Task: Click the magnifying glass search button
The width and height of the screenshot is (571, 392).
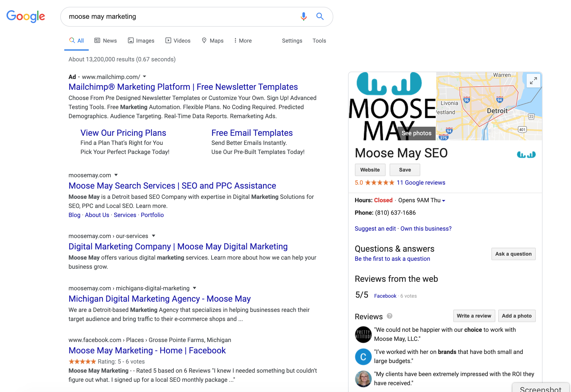Action: point(320,16)
